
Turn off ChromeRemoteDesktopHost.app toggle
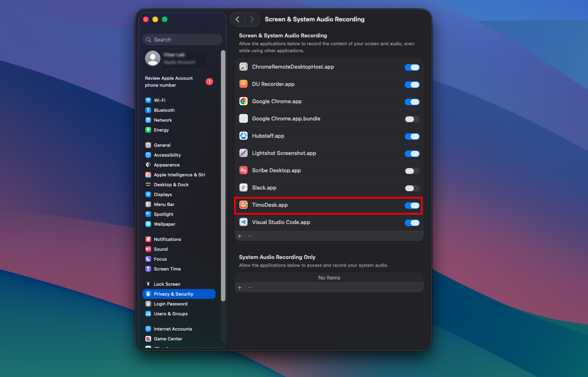pos(412,67)
